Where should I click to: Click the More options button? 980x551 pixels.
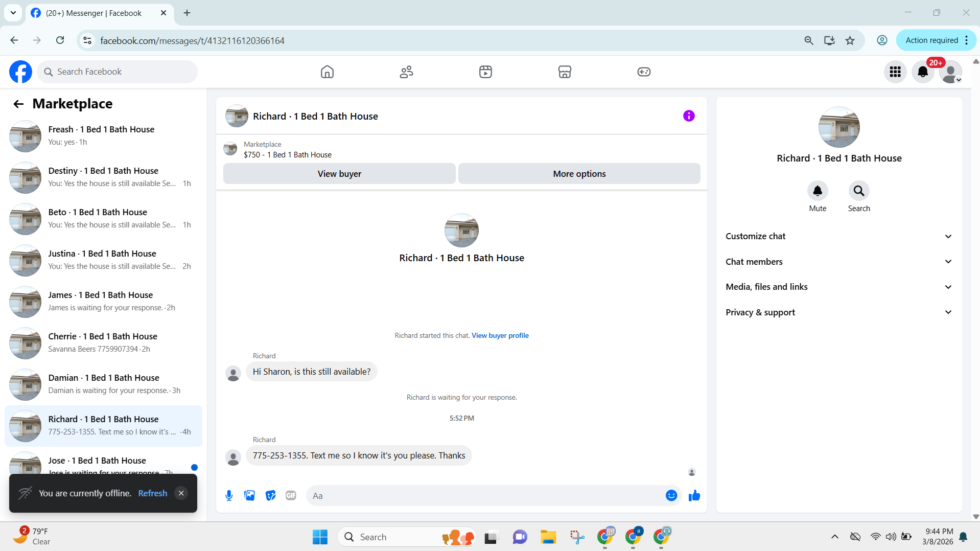(x=579, y=174)
